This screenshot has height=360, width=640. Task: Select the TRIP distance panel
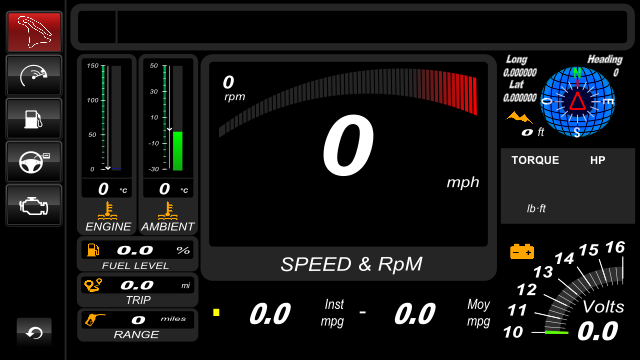(138, 290)
